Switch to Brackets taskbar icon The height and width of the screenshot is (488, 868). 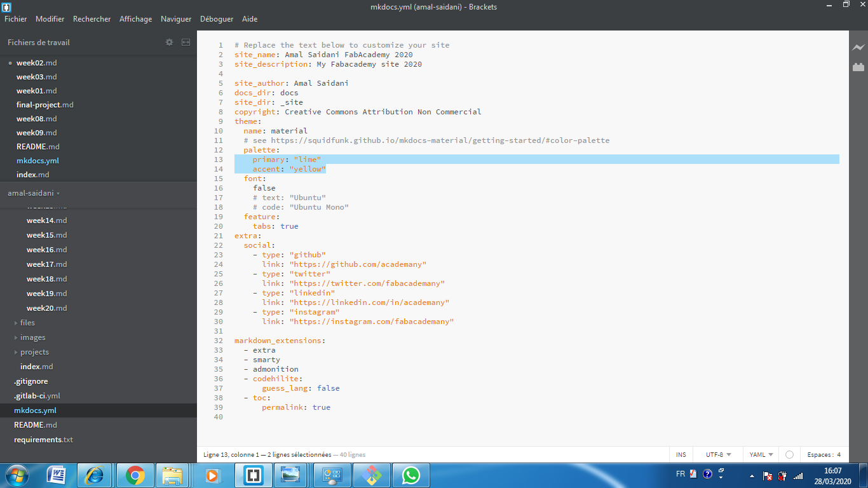(x=253, y=475)
